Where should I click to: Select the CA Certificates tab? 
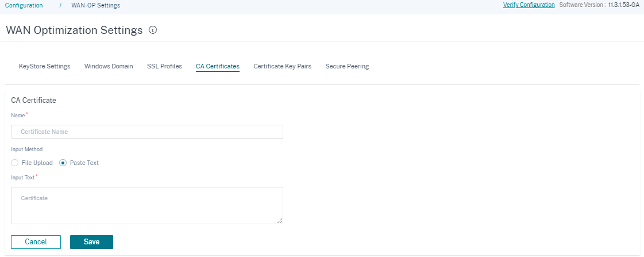click(218, 66)
